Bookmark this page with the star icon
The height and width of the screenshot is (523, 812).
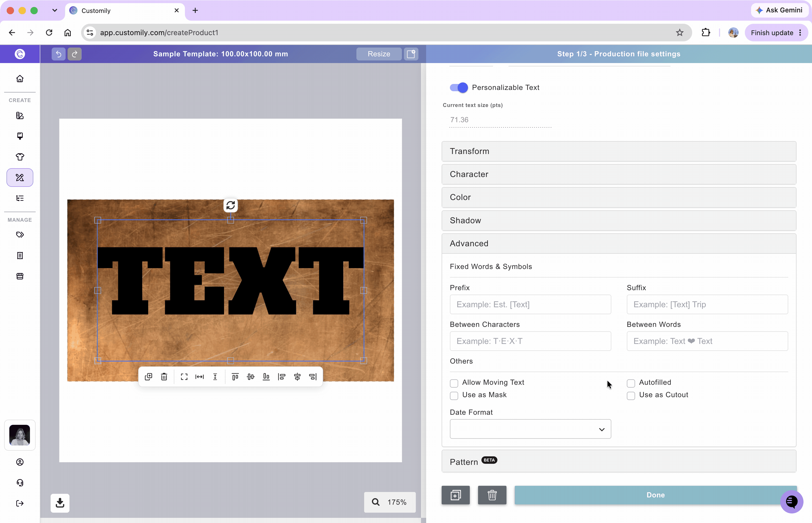click(x=680, y=33)
